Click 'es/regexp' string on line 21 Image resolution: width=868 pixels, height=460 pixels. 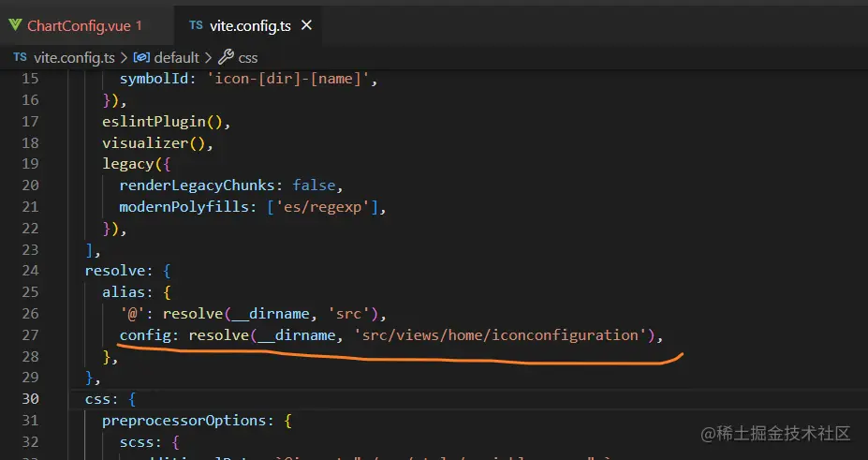(x=323, y=207)
